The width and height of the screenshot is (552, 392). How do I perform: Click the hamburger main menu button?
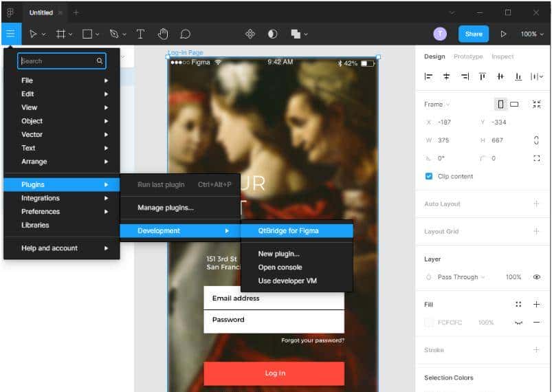(x=10, y=34)
